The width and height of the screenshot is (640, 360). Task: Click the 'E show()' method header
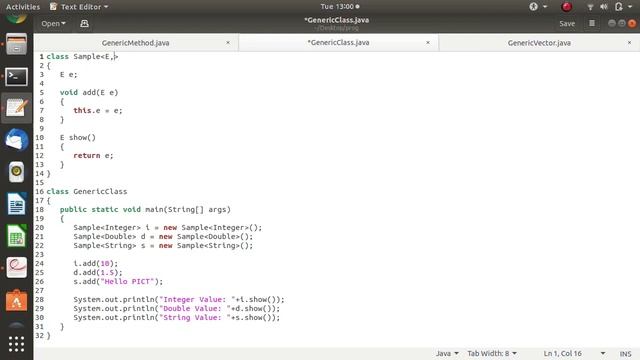click(x=78, y=138)
